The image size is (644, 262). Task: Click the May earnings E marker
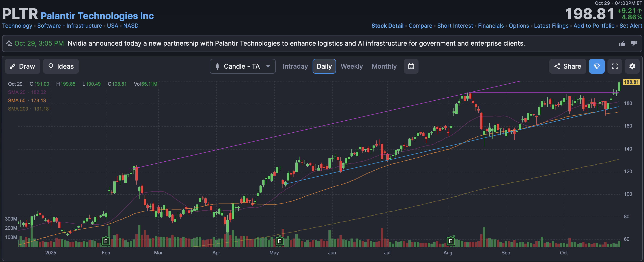pos(279,241)
